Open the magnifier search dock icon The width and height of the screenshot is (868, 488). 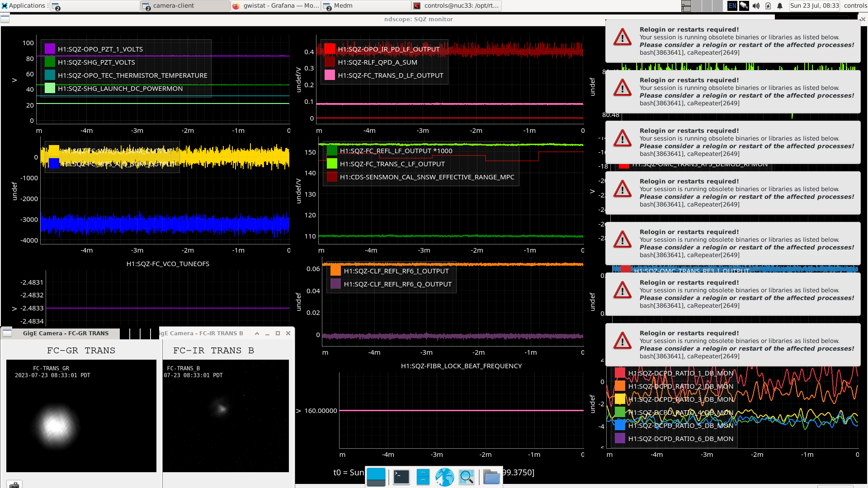(466, 477)
